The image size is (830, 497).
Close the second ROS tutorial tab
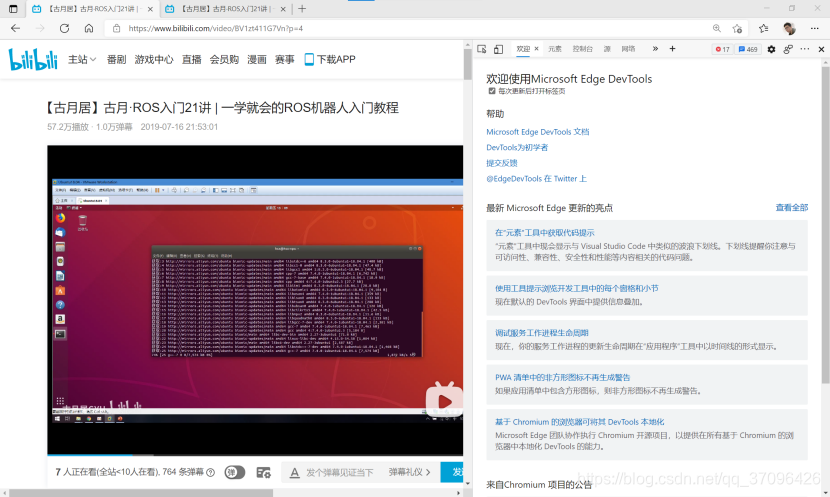click(x=283, y=9)
